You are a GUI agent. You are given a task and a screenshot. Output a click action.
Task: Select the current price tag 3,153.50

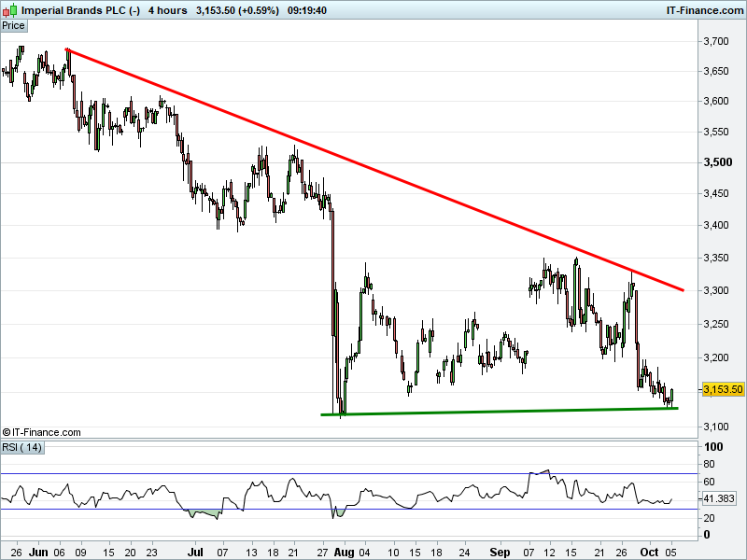723,389
